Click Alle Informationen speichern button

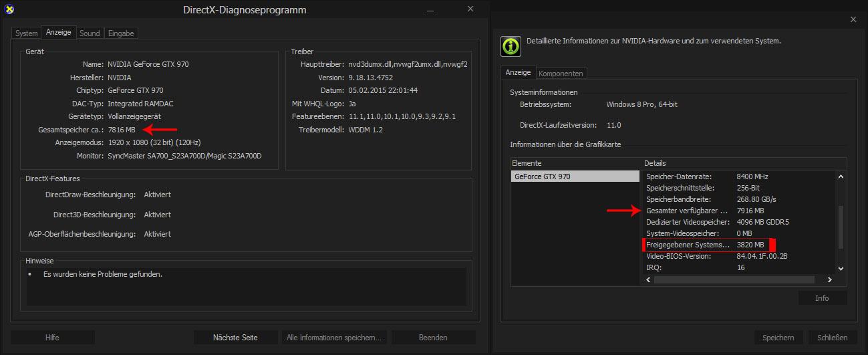point(333,338)
